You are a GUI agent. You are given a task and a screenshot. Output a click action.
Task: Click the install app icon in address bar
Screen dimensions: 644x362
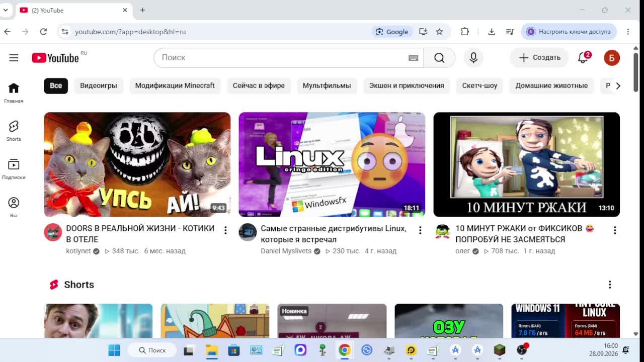(423, 32)
